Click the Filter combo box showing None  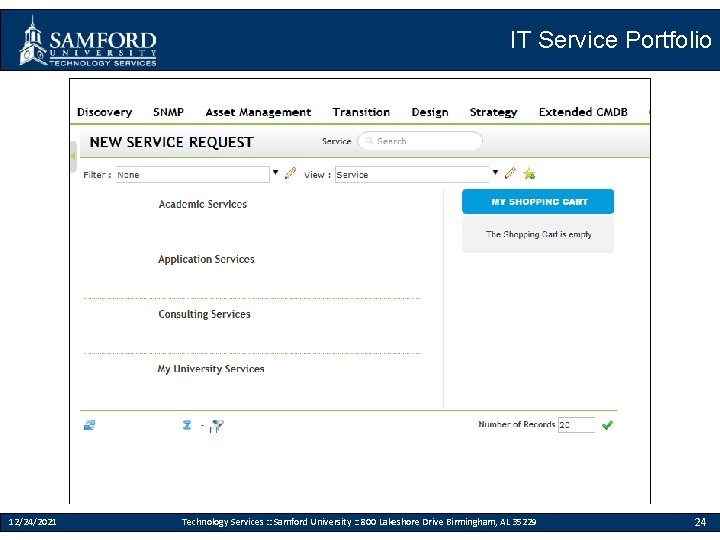tap(192, 174)
